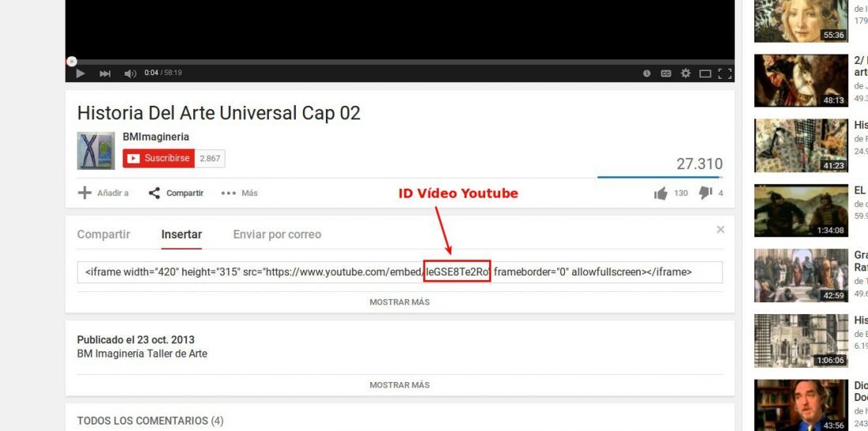868x431 pixels.
Task: Open the BMImagineria channel name link
Action: pyautogui.click(x=155, y=137)
